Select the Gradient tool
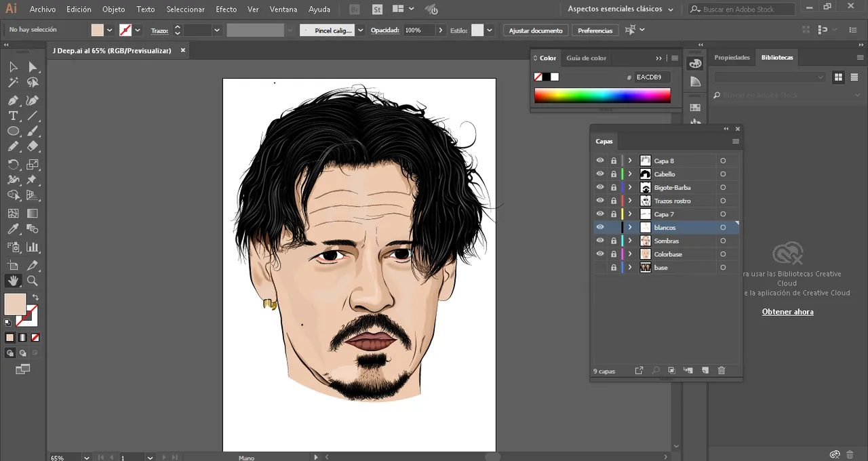The height and width of the screenshot is (461, 868). click(33, 213)
